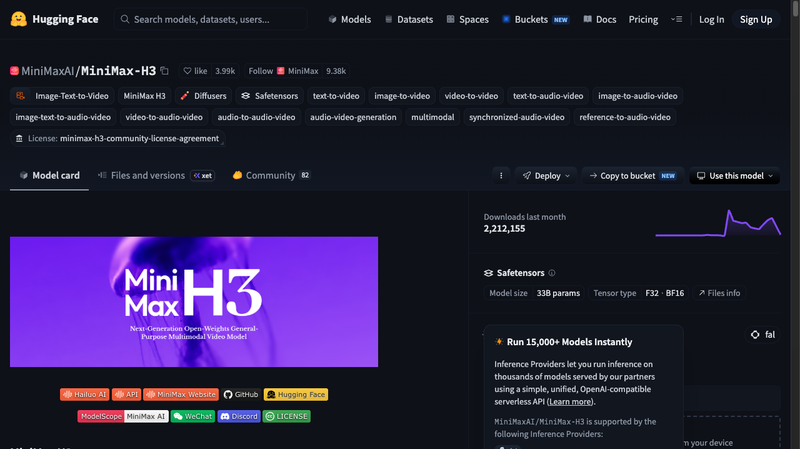The image size is (800, 449).
Task: Click the MiniMax H3 banner image
Action: (x=194, y=302)
